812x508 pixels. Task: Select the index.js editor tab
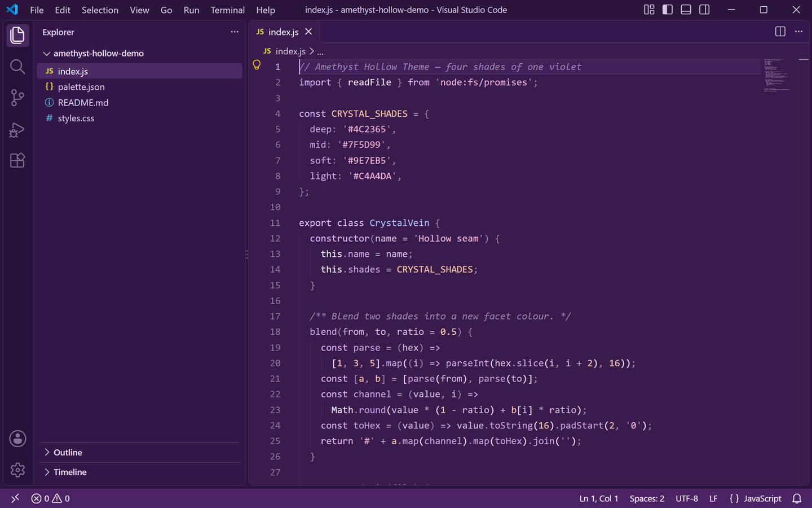(x=284, y=32)
